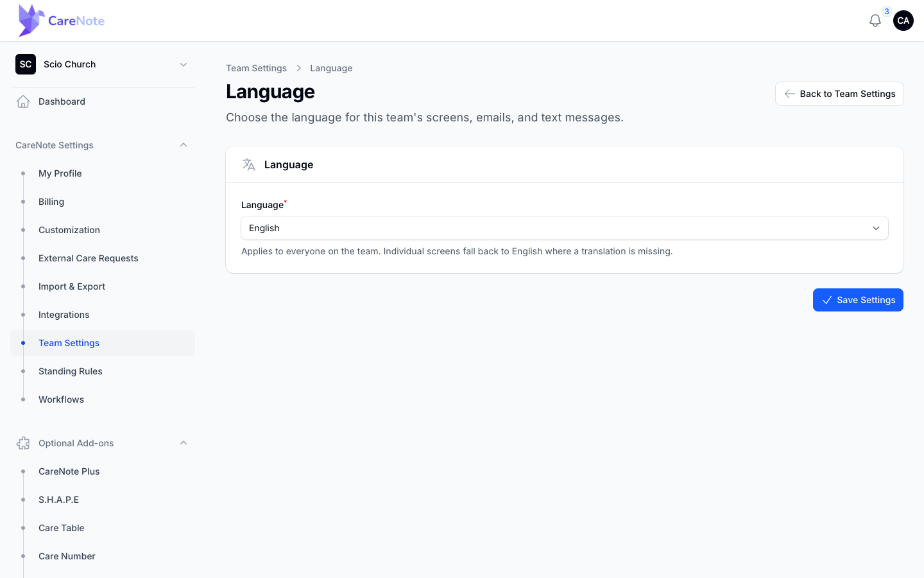The image size is (924, 578).
Task: Open S.H.A.P.E add-on
Action: click(103, 500)
